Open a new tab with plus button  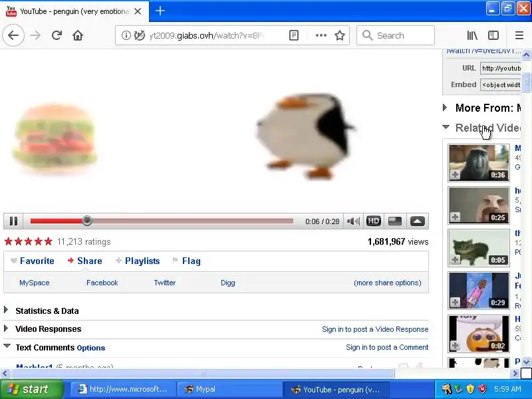[x=160, y=11]
